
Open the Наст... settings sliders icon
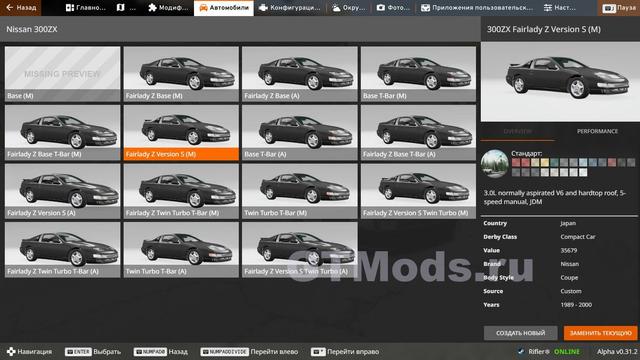[548, 8]
